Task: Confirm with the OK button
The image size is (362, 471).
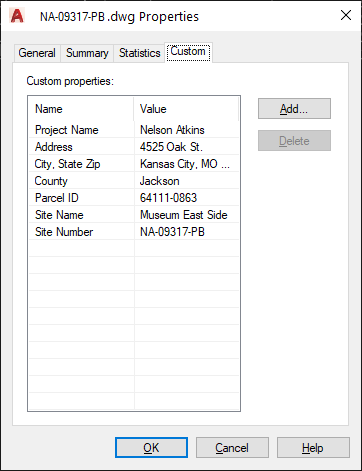Action: pos(151,448)
